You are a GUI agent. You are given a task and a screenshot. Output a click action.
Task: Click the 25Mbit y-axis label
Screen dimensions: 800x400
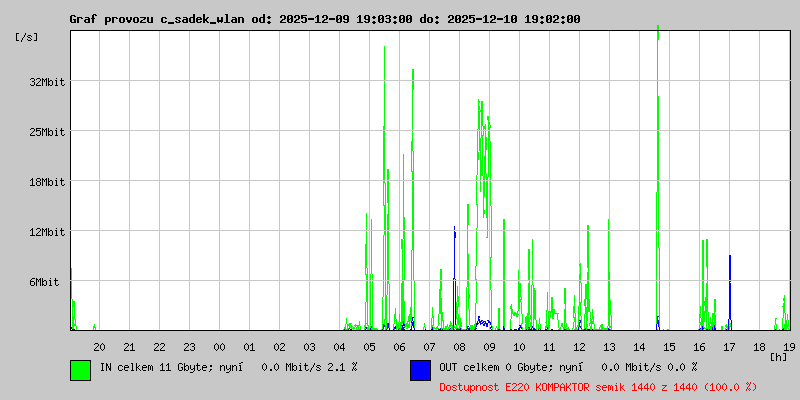click(x=47, y=132)
